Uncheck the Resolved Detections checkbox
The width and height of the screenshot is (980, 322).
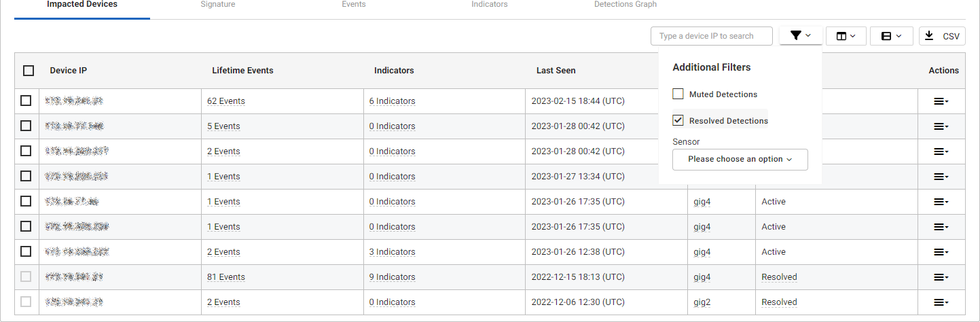[x=678, y=120]
